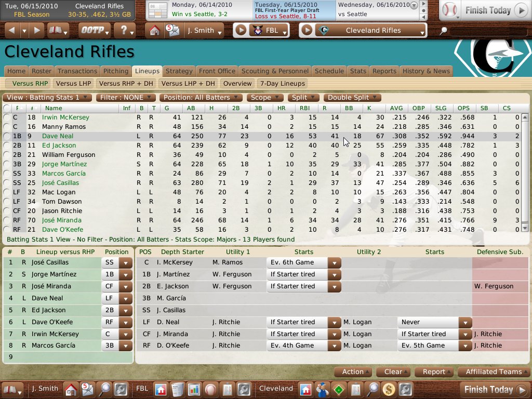This screenshot has height=399, width=532.
Task: Expand the Filter: NONE dropdown
Action: [x=126, y=97]
